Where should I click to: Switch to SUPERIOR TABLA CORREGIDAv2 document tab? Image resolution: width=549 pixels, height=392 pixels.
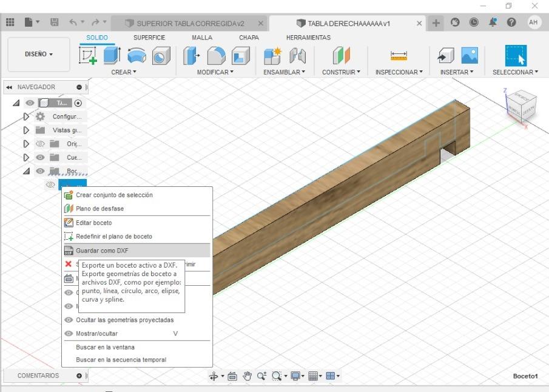(189, 24)
